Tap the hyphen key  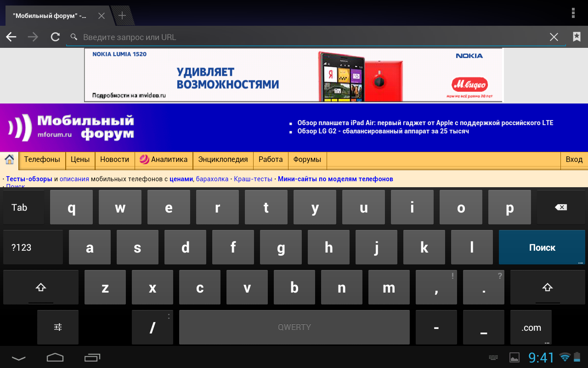(x=436, y=327)
